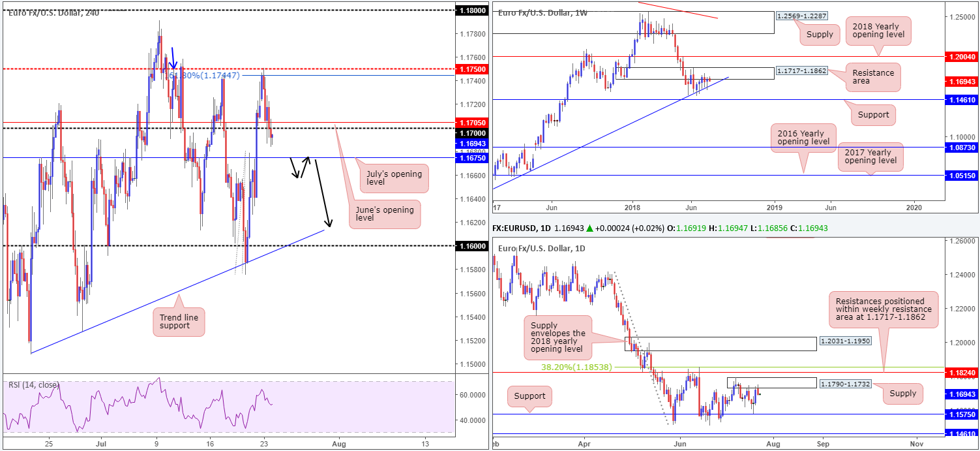980x451 pixels.
Task: Click the 'Resistance area' callout
Action: (x=872, y=77)
